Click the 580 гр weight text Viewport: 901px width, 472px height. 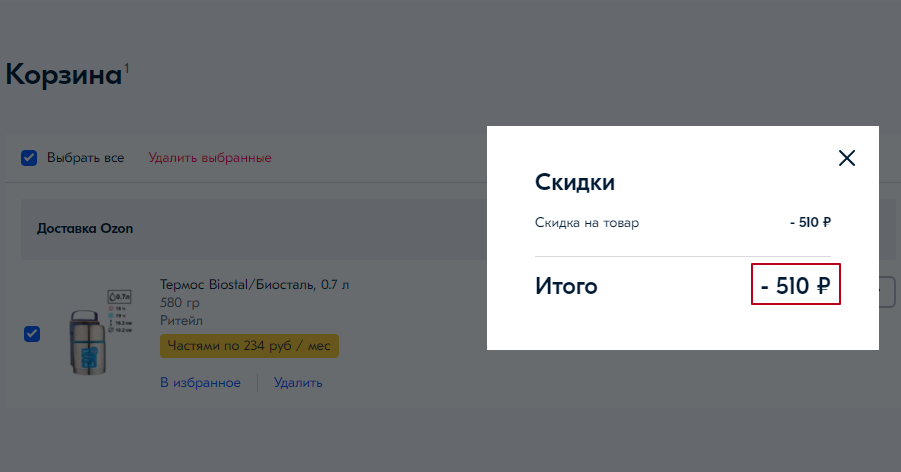point(179,302)
